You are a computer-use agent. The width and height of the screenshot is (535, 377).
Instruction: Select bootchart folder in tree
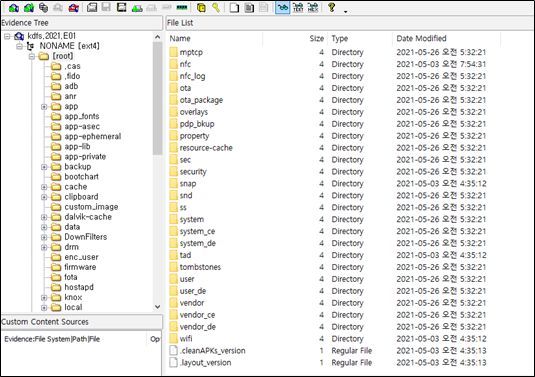point(75,177)
